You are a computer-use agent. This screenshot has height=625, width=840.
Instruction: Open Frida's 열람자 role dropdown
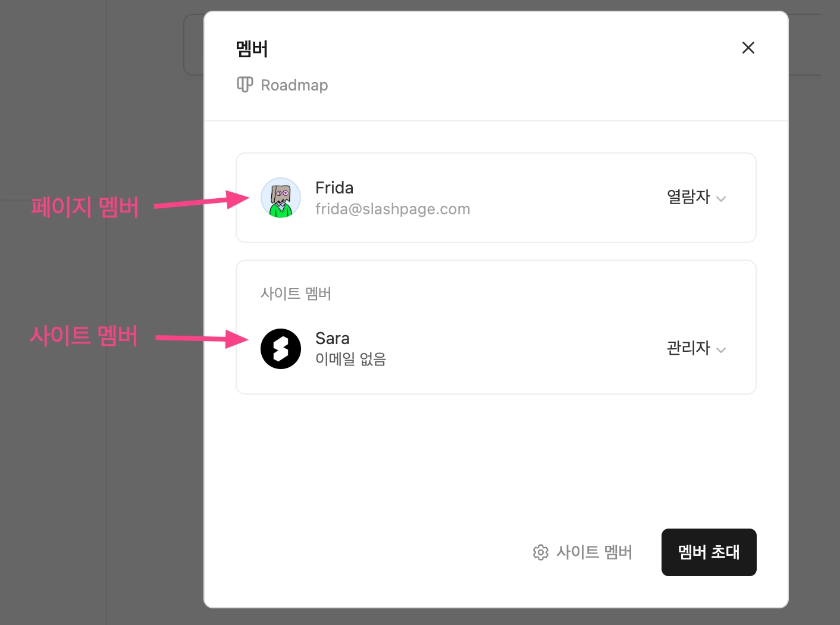696,197
